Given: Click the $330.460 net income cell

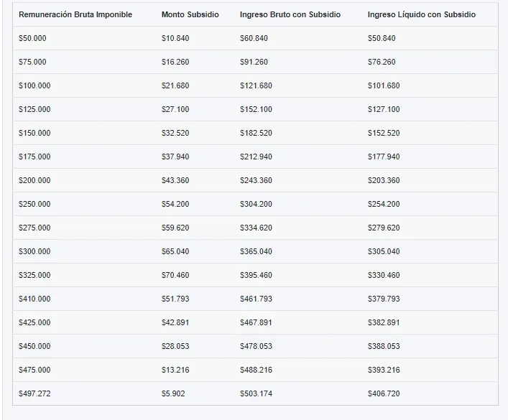Looking at the screenshot, I should click(384, 275).
